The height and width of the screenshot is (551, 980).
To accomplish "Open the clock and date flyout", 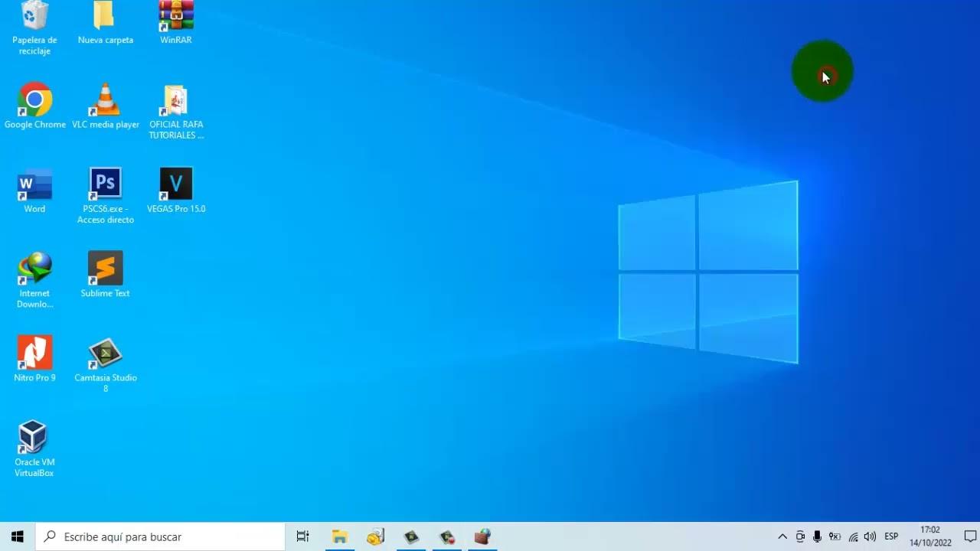I will [930, 536].
